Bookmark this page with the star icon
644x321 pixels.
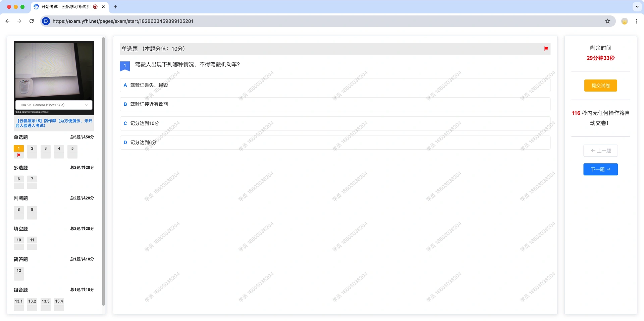coord(608,21)
